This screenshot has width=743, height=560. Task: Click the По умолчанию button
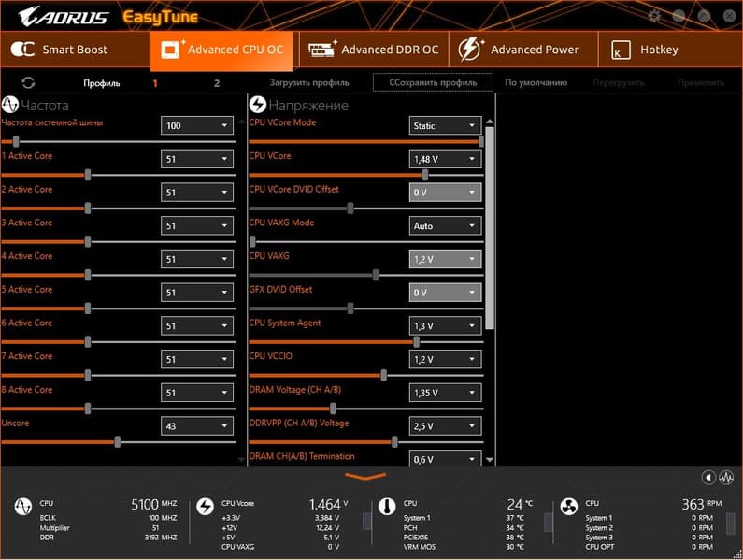coord(536,82)
